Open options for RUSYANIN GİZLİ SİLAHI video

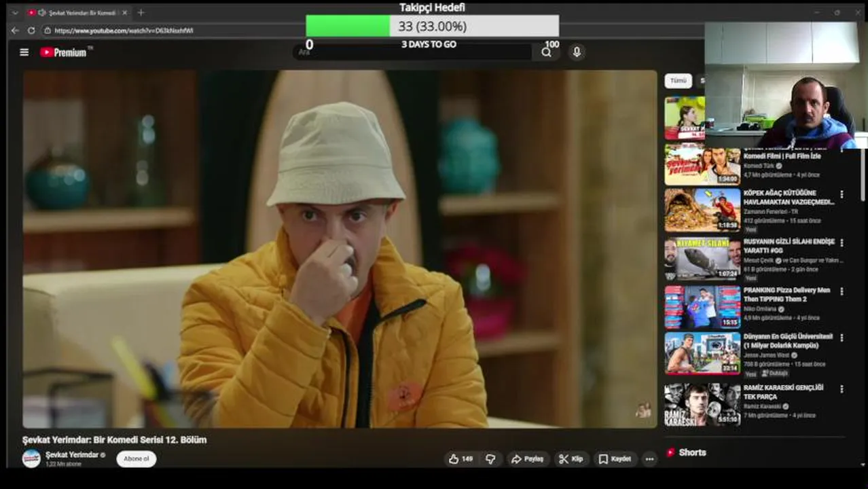click(x=842, y=242)
